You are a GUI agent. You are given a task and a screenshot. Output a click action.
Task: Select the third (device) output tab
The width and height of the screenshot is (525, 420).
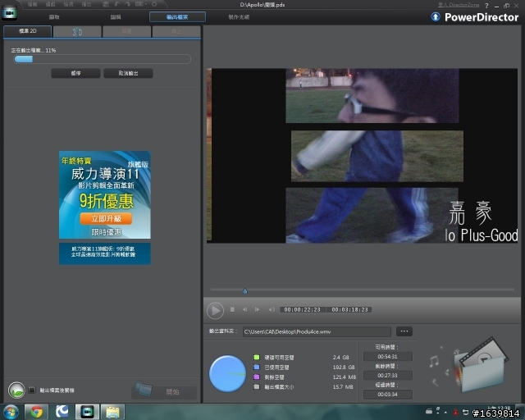[x=126, y=32]
